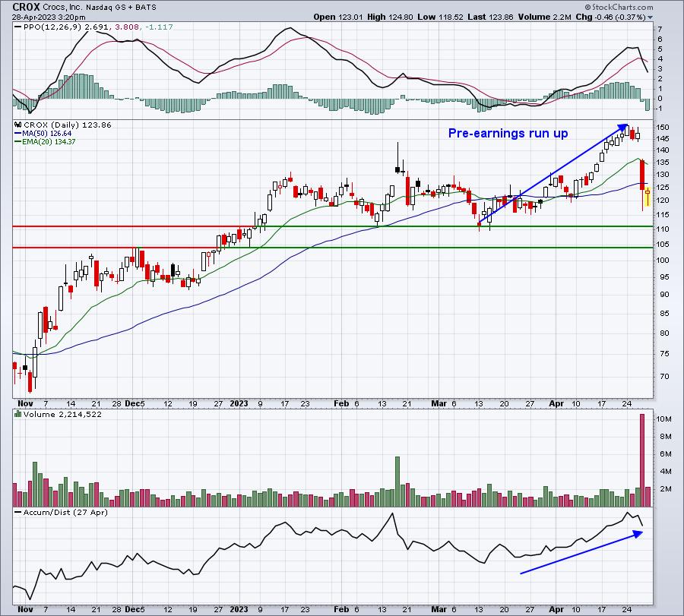
Task: Click the 'Pre-earnings run up' annotation text
Action: coord(508,133)
